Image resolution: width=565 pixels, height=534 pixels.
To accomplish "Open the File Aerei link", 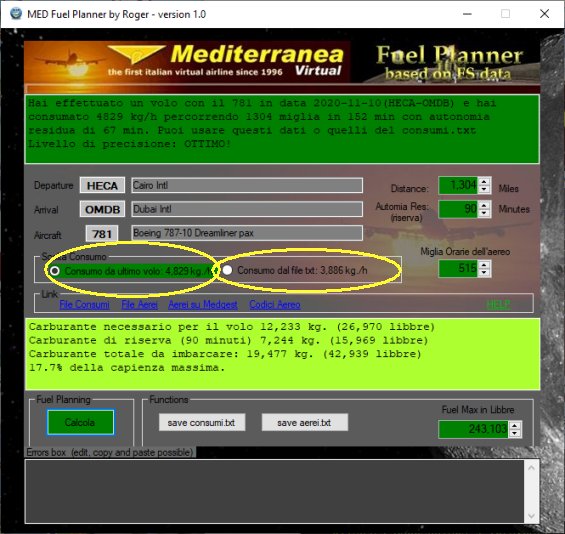I will (139, 305).
